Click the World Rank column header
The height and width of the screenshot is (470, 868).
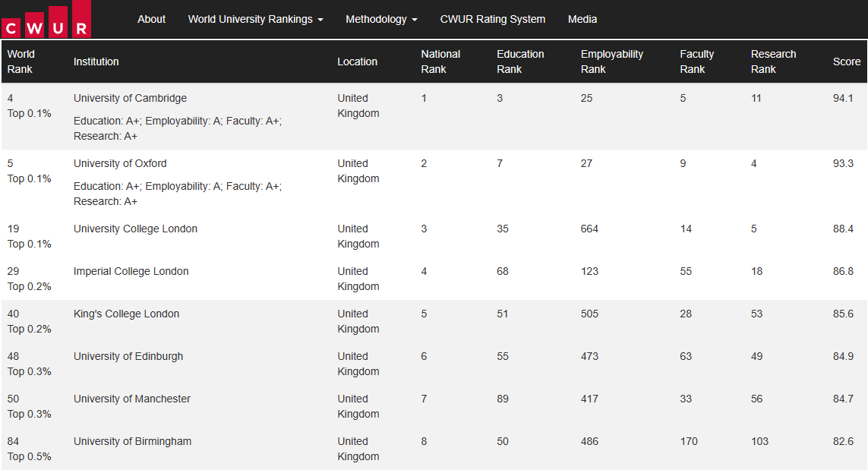[21, 62]
